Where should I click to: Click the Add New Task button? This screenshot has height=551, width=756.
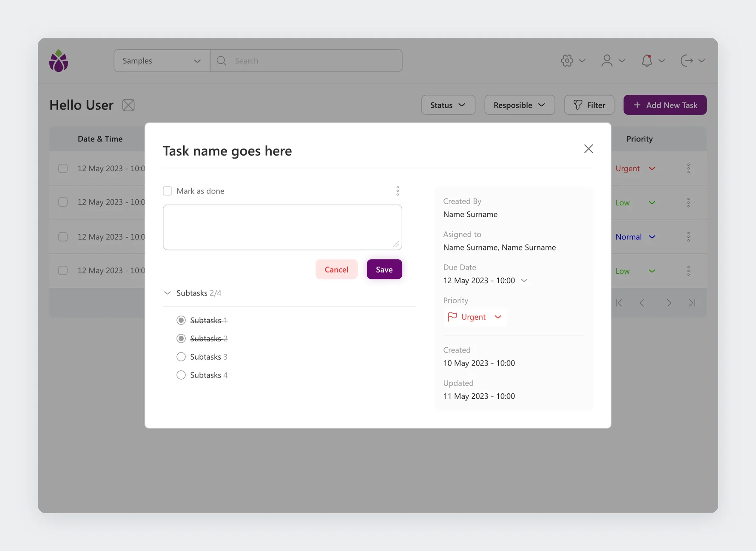click(x=665, y=105)
